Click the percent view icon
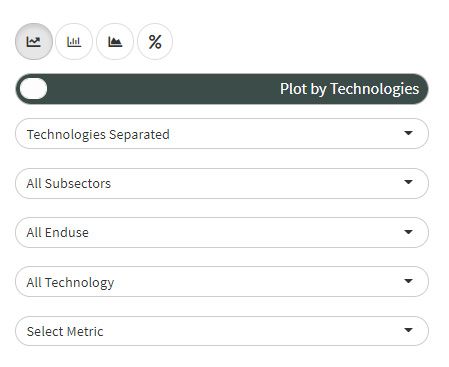This screenshot has width=449, height=367. 155,42
